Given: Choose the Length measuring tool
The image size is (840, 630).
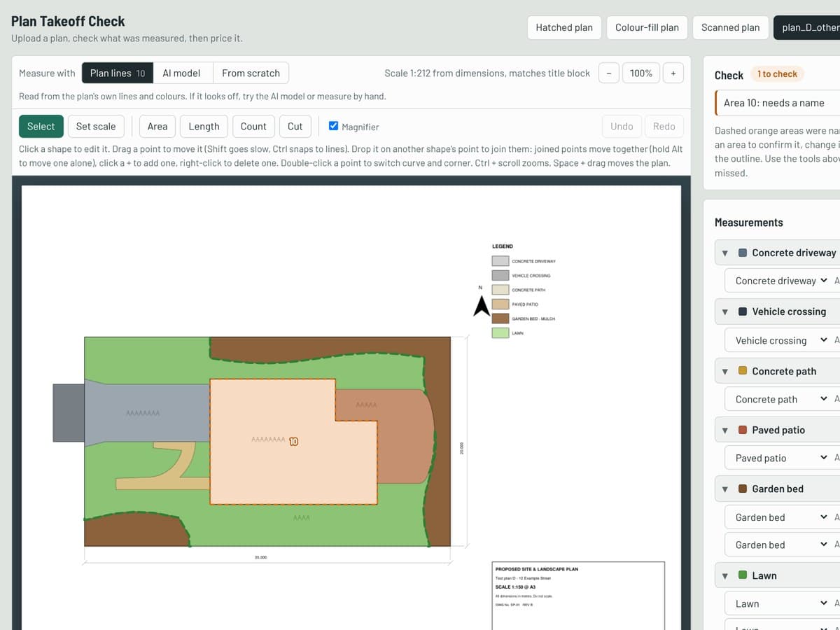Looking at the screenshot, I should pyautogui.click(x=204, y=126).
